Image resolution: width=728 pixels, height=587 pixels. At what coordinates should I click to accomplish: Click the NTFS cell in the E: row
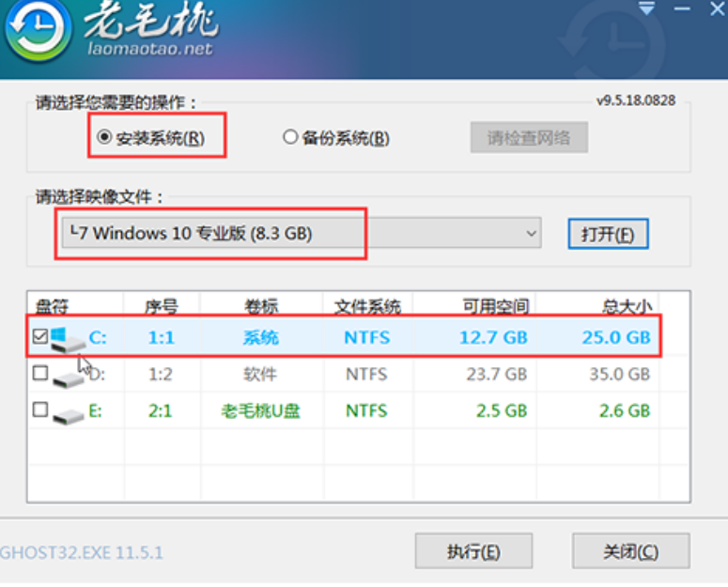pyautogui.click(x=366, y=410)
